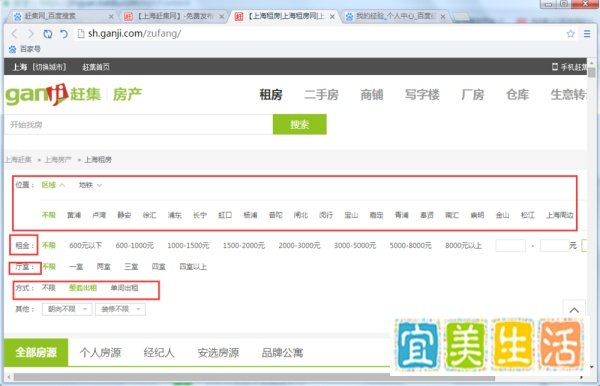The width and height of the screenshot is (600, 386).
Task: Select 不限 in the 租金 row
Action: pos(49,245)
